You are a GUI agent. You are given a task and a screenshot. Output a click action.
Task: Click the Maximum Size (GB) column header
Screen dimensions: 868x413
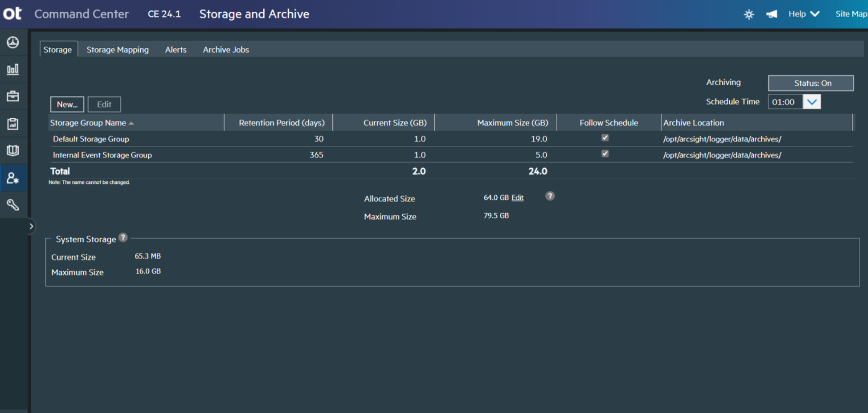point(513,123)
